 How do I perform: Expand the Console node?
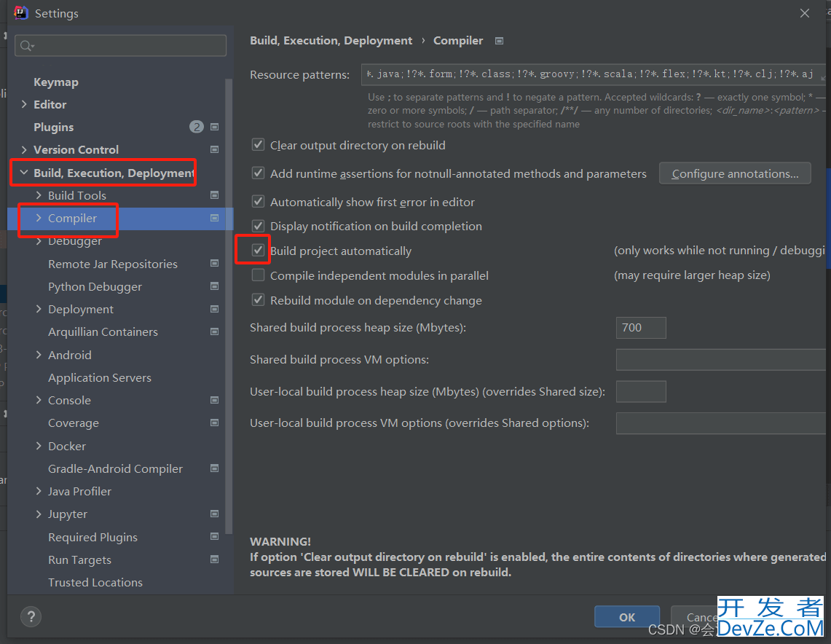(x=38, y=400)
